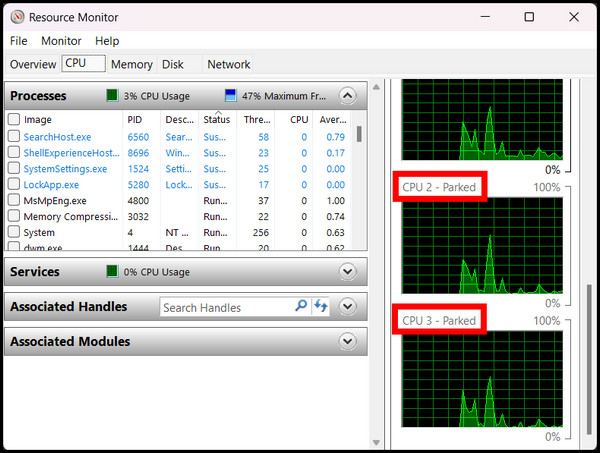Viewport: 600px width, 453px height.
Task: Click the left pane scroll down arrow
Action: click(x=377, y=443)
